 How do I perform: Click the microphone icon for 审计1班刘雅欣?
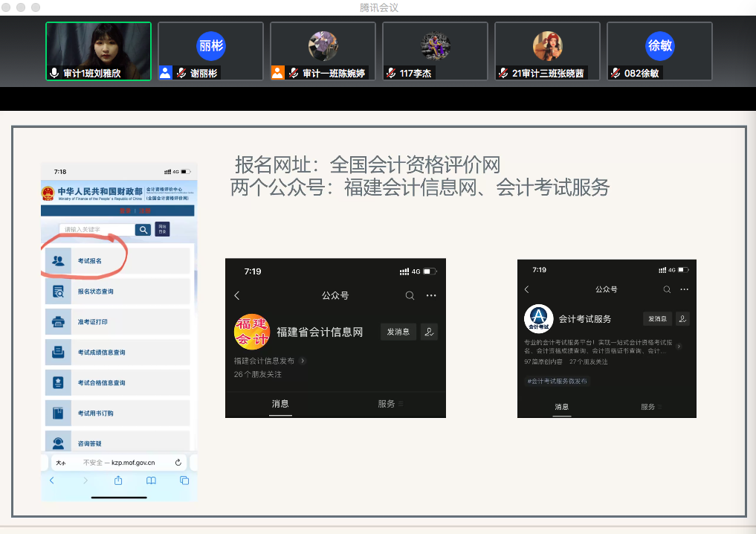54,73
